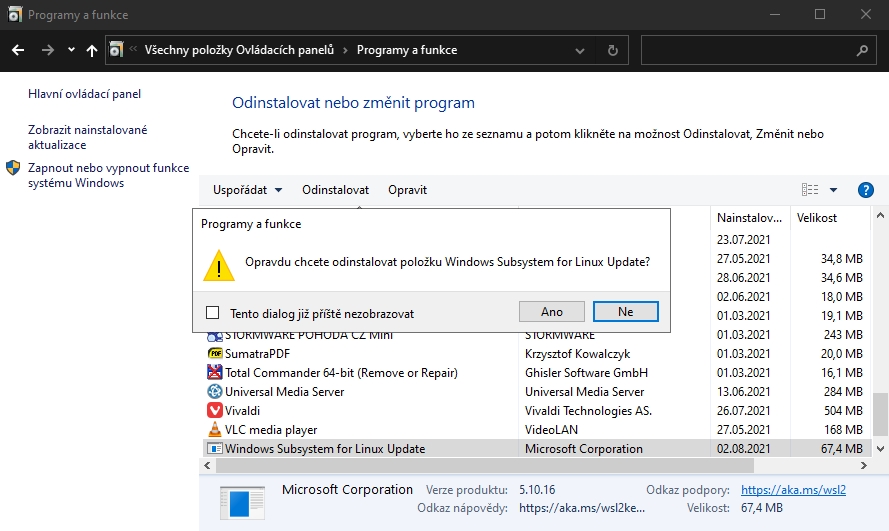889x531 pixels.
Task: Open 'Zapnout nebo vypnout funkce systému Windows'
Action: coord(108,175)
